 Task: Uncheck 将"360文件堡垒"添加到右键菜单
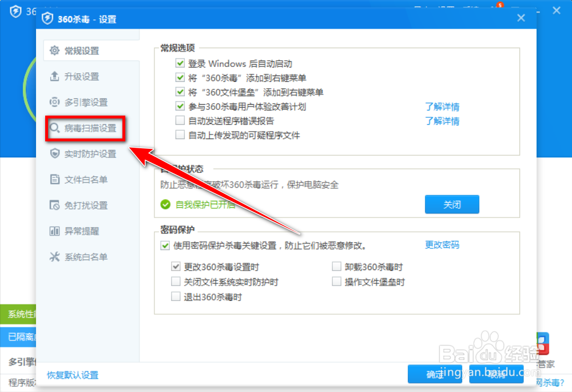(180, 92)
